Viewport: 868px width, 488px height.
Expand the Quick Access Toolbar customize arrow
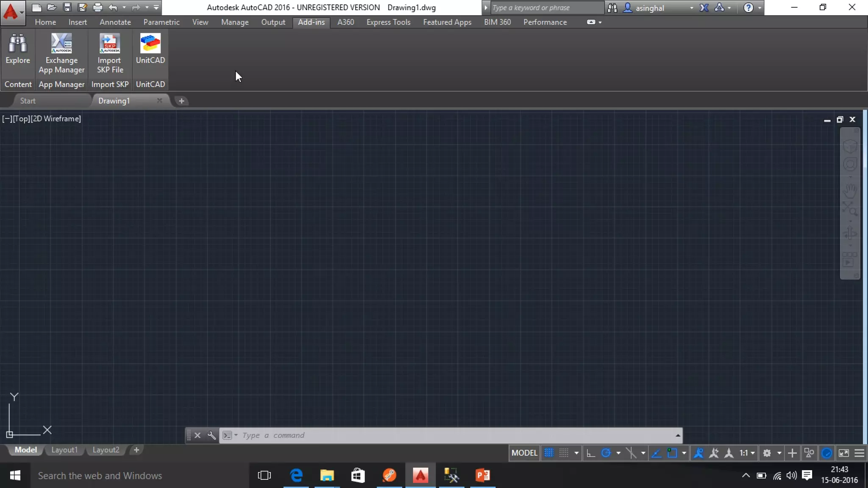click(156, 7)
